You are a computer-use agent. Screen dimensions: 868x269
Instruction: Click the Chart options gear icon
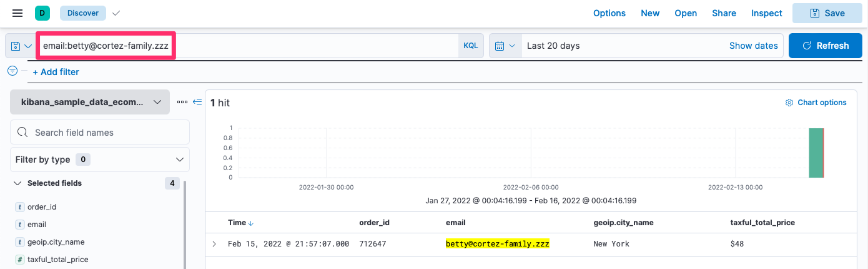click(789, 103)
